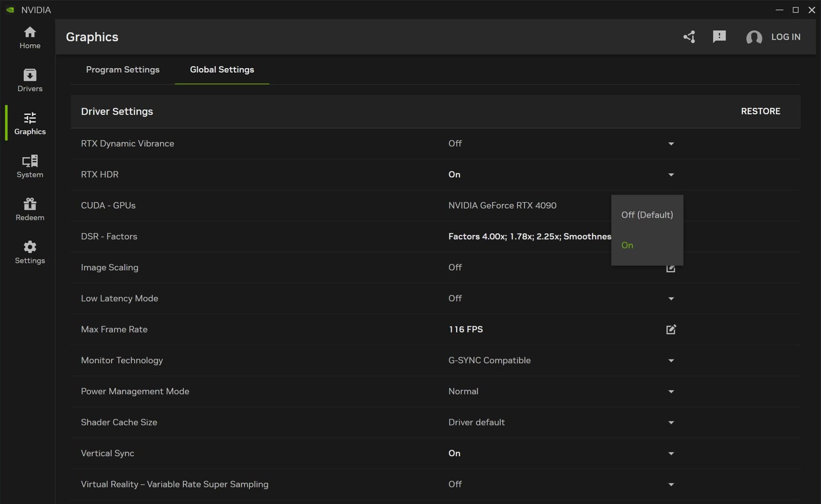821x504 pixels.
Task: Edit the Max Frame Rate value
Action: click(x=671, y=329)
